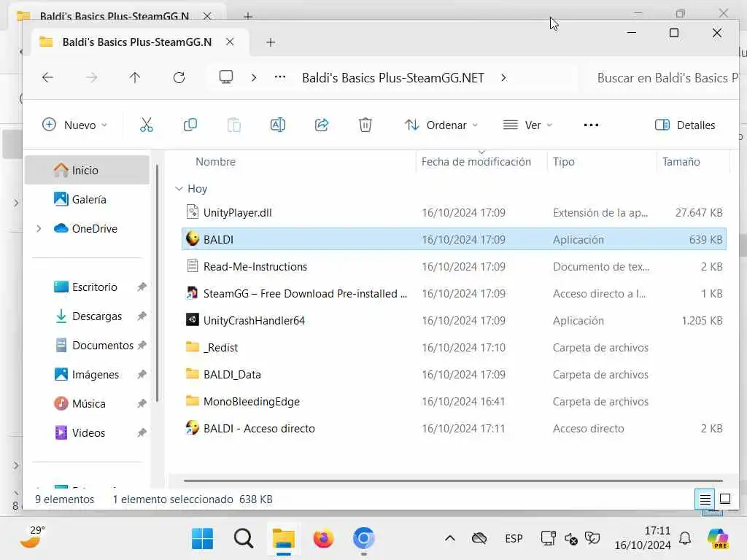This screenshot has height=560, width=747.
Task: Open Imágenes in the sidebar
Action: pos(88,374)
